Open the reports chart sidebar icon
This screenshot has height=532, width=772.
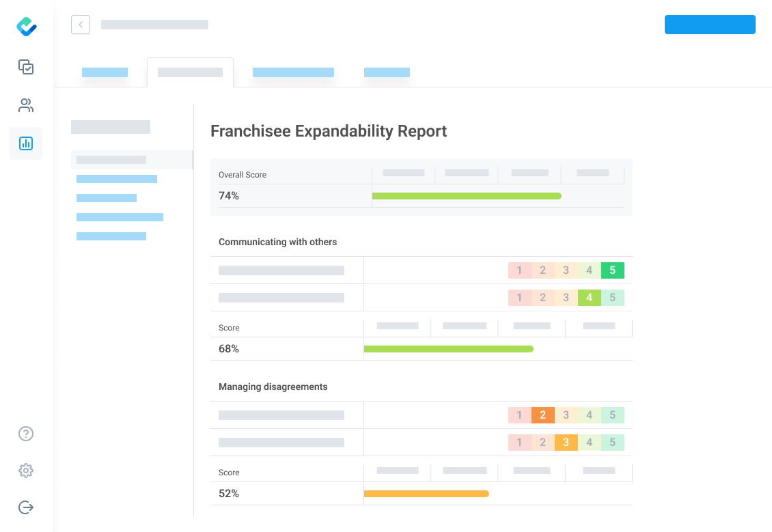point(26,143)
